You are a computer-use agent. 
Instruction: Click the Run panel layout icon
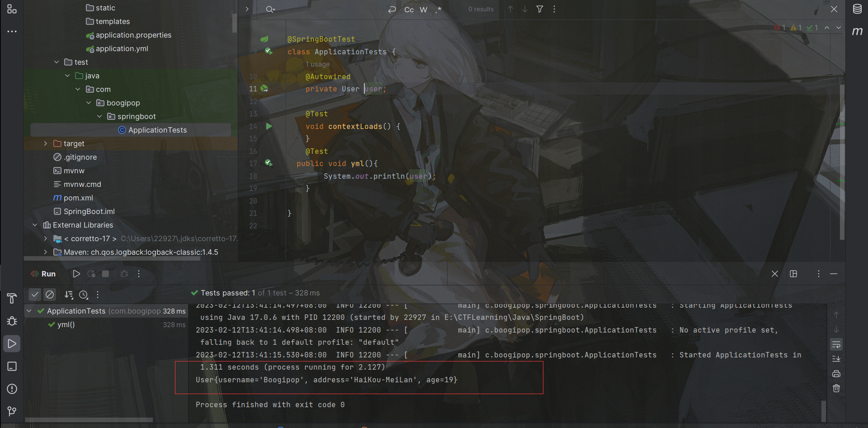793,274
